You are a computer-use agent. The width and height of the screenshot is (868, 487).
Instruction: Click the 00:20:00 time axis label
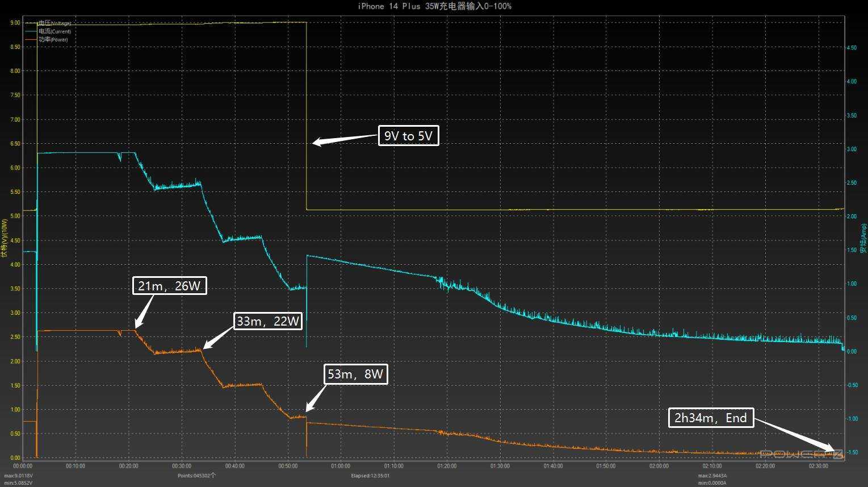128,466
